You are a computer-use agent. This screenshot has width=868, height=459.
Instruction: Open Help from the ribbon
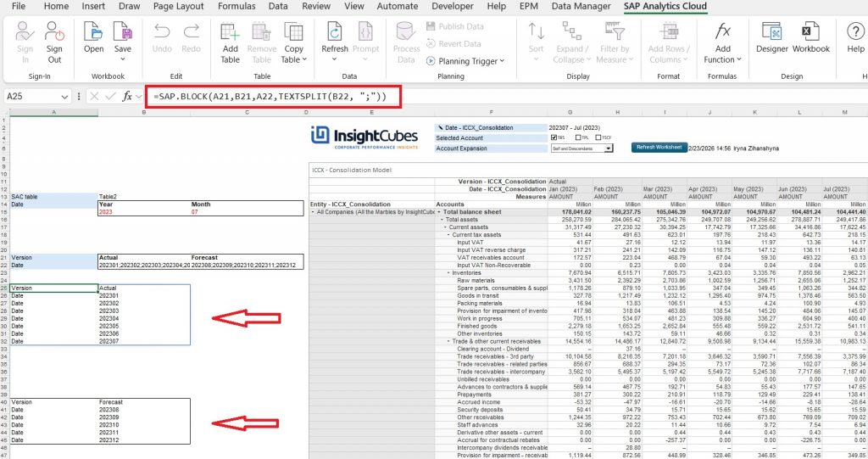[x=855, y=36]
